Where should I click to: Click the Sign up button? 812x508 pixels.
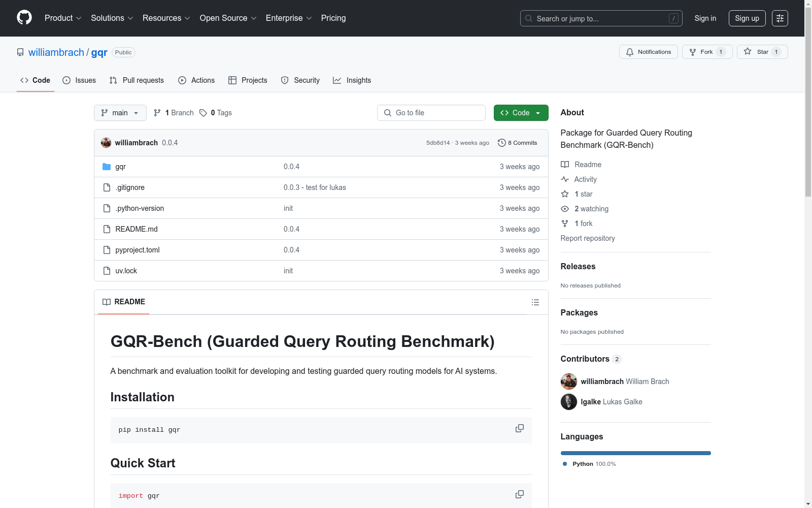pyautogui.click(x=747, y=18)
